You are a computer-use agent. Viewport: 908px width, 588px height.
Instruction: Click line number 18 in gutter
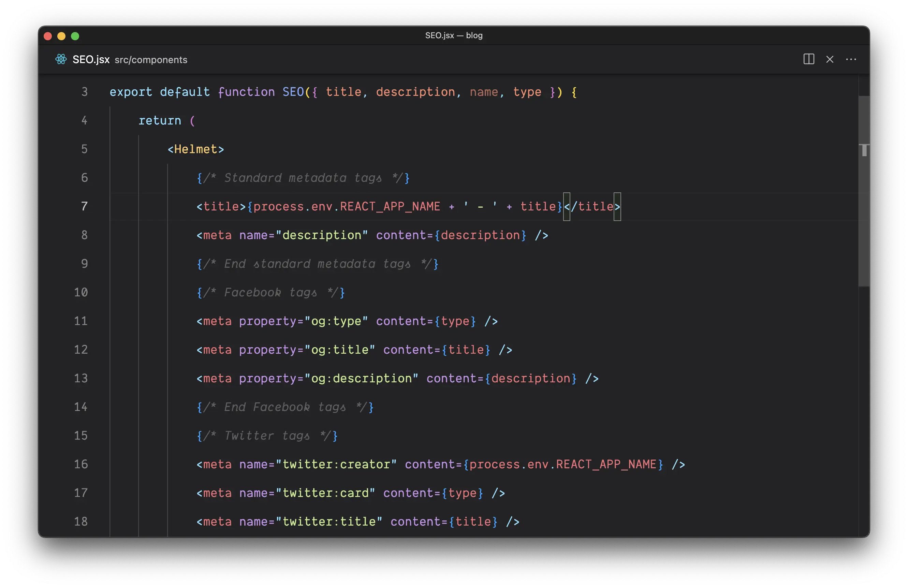pyautogui.click(x=81, y=521)
